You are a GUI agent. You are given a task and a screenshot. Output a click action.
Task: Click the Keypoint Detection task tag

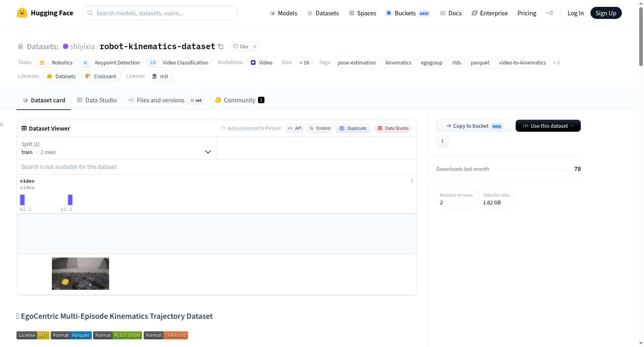click(x=111, y=62)
